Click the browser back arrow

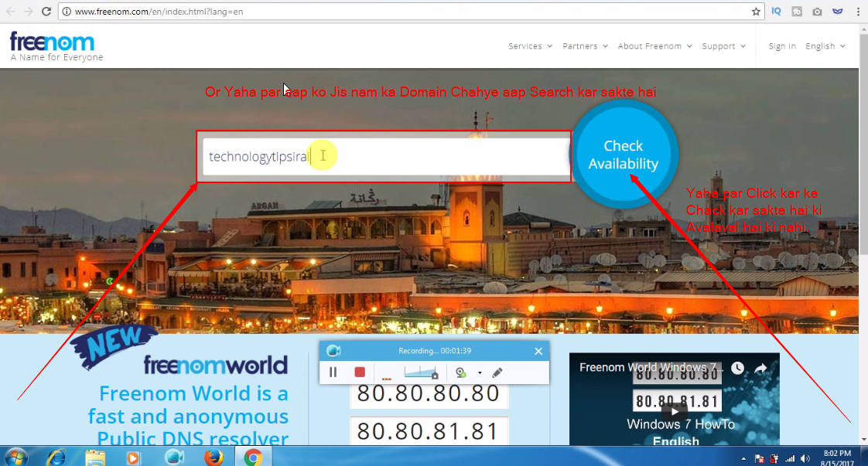click(11, 12)
